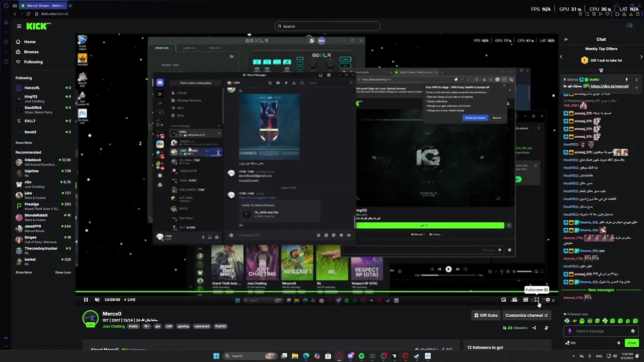
Task: Enter fullscreen mode on the player
Action: pyautogui.click(x=537, y=300)
